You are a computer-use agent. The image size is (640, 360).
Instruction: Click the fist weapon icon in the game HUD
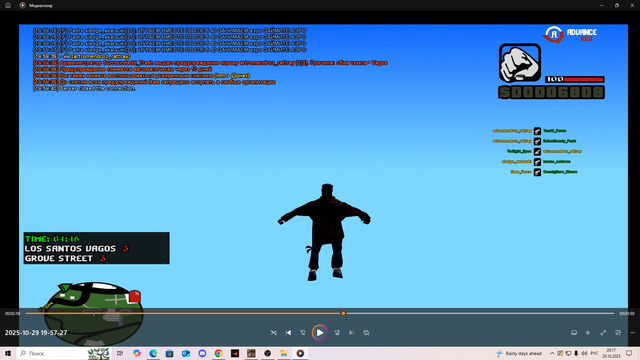pyautogui.click(x=520, y=63)
